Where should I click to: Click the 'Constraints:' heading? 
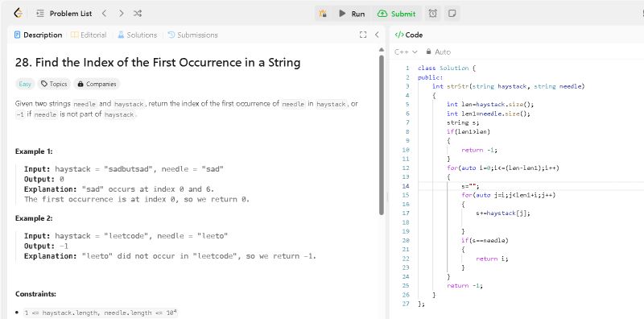click(35, 294)
